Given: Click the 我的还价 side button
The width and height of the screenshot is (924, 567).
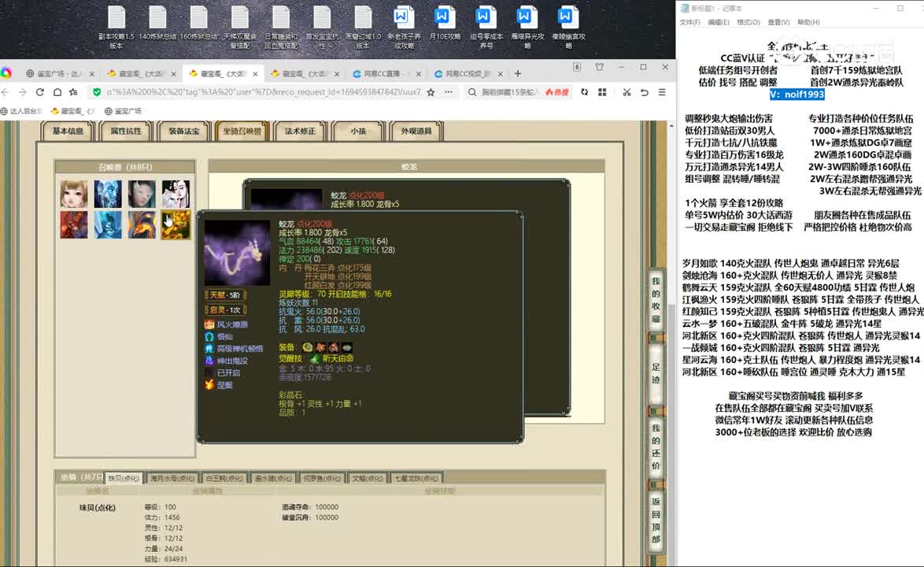Looking at the screenshot, I should (656, 447).
